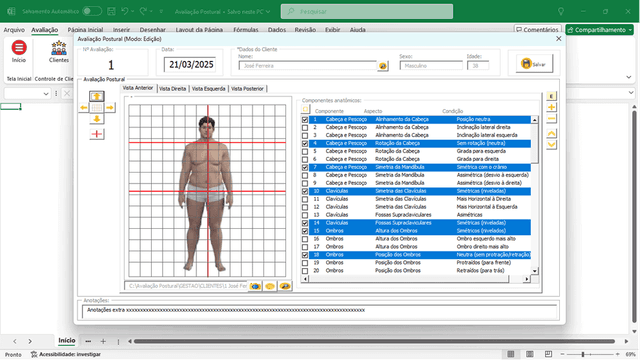The image size is (640, 360).
Task: Remove a component with the minus button
Action: pyautogui.click(x=551, y=119)
